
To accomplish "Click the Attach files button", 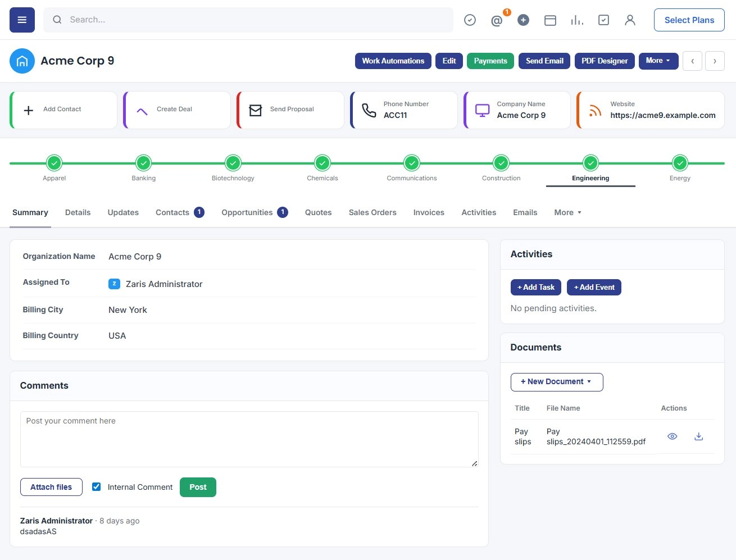I will [x=51, y=487].
